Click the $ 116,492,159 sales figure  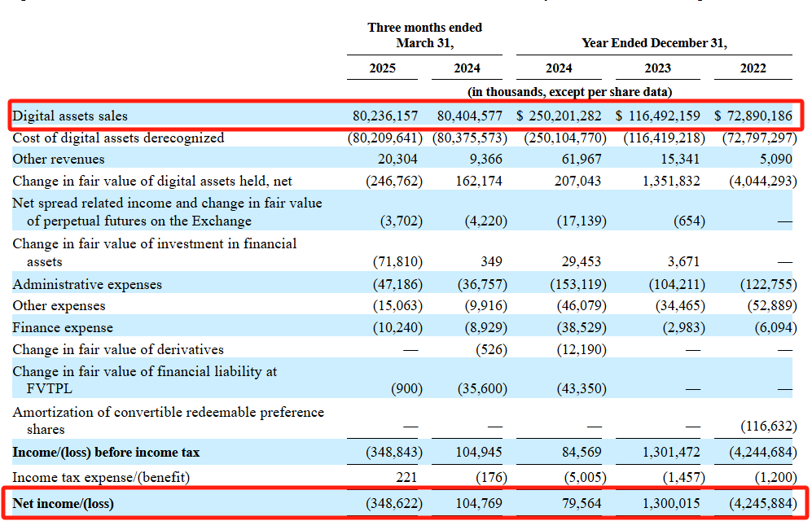[x=658, y=116]
